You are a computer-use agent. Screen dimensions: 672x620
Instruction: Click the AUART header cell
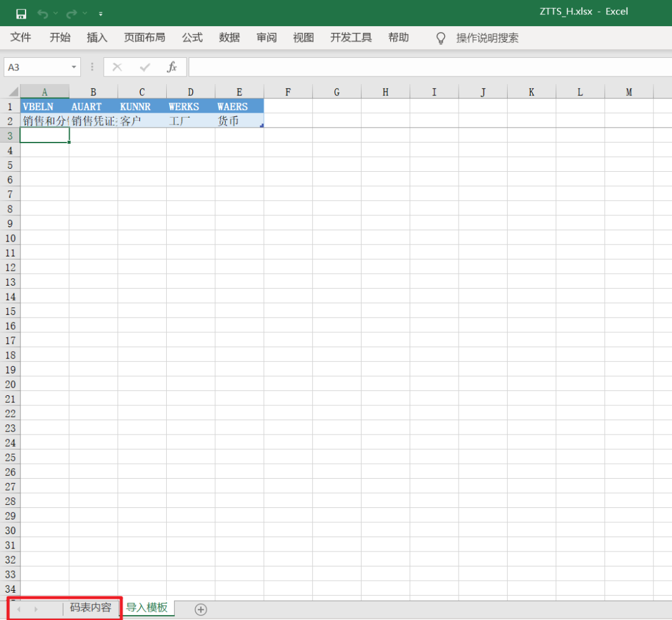point(93,106)
